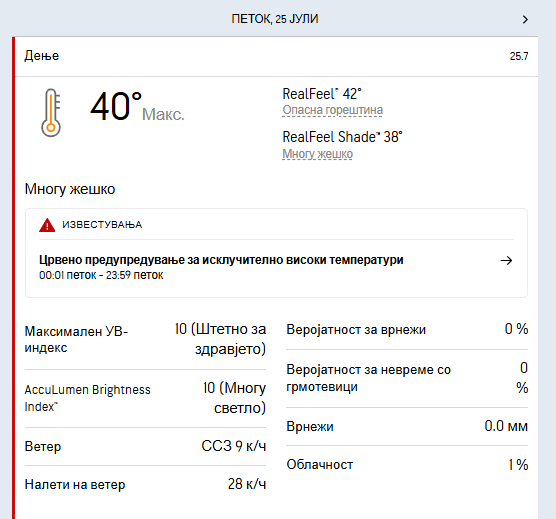This screenshot has width=556, height=519.
Task: Click the 'ИЗВЕСТУВАЊА' alerts heading
Action: point(102,225)
